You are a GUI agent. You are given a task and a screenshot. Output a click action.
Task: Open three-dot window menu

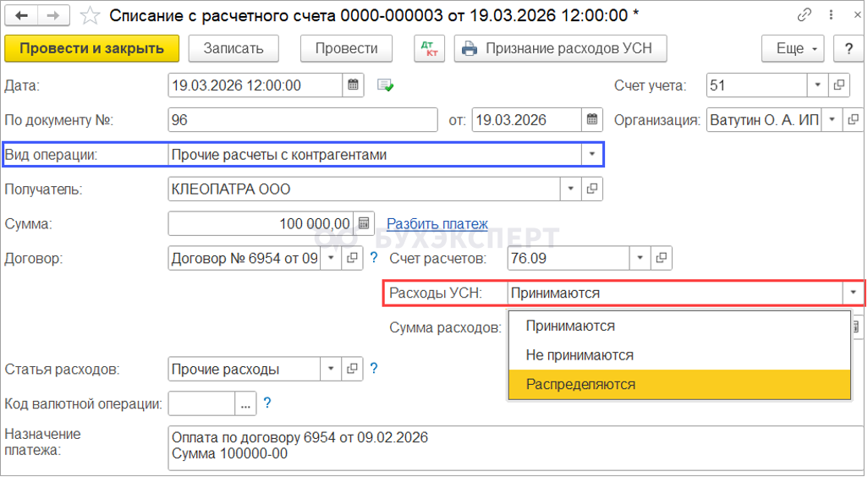pos(831,15)
